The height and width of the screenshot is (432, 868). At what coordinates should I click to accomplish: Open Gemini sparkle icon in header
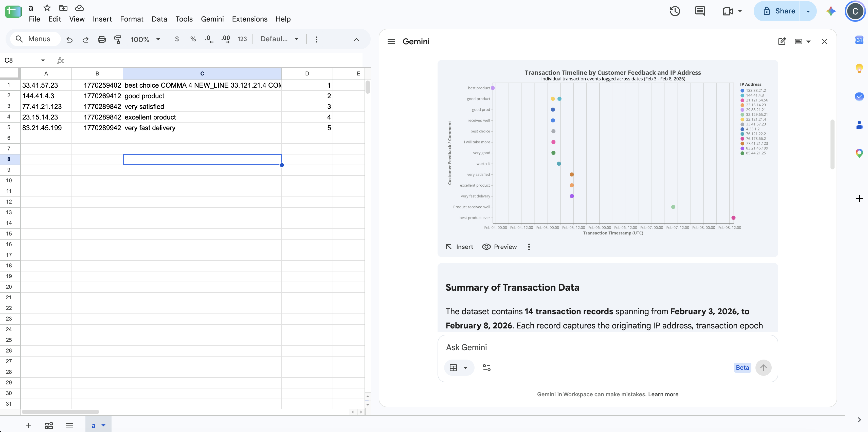coord(831,11)
